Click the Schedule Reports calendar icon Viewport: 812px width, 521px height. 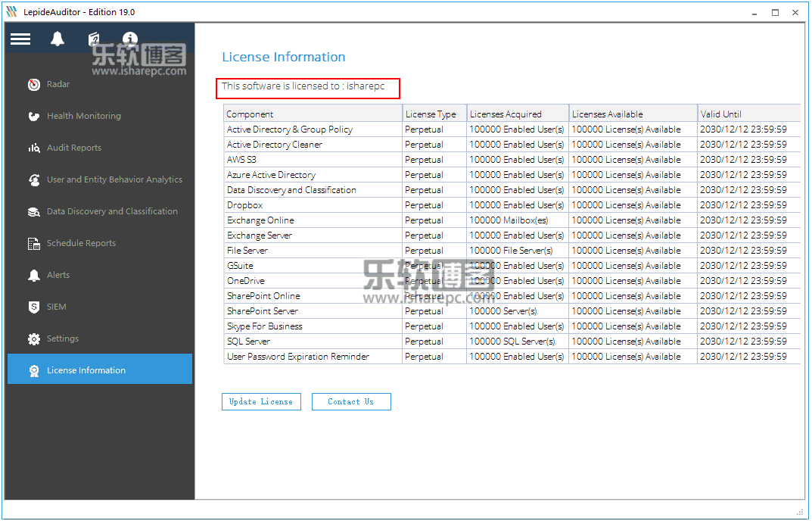coord(34,244)
